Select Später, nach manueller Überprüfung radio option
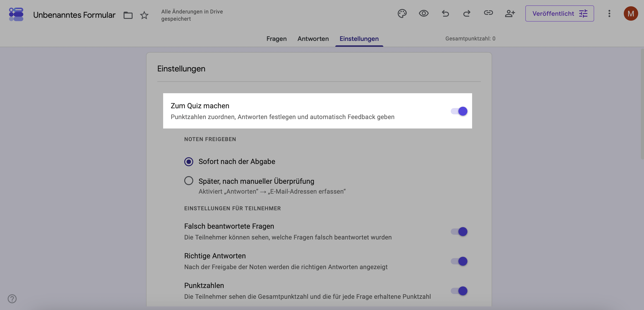Screen dimensions: 644x310 pos(189,181)
